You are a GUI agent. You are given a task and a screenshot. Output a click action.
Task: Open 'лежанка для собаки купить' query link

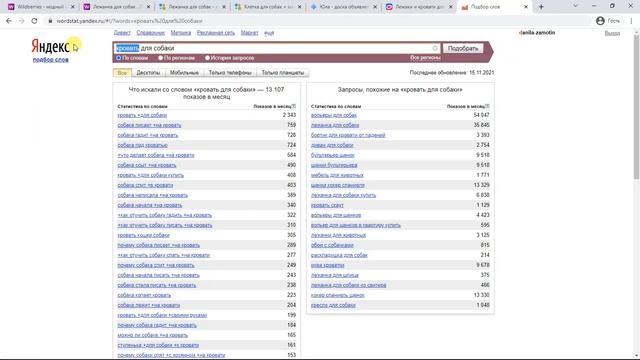[x=343, y=195]
